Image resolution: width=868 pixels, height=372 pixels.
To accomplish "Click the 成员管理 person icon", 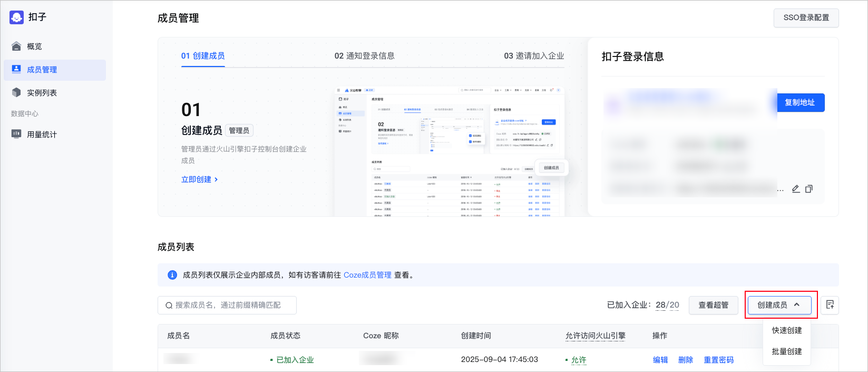I will tap(16, 69).
